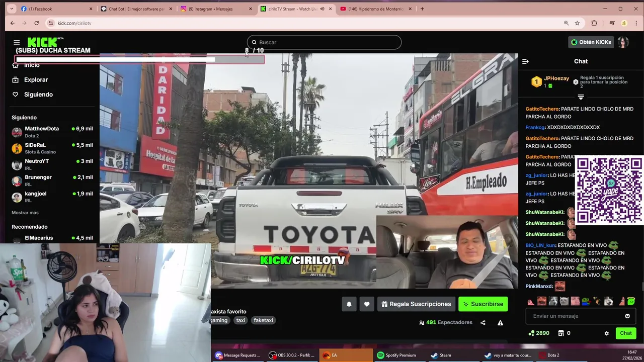
Task: Open the MatthewDota channel
Action: click(x=52, y=132)
